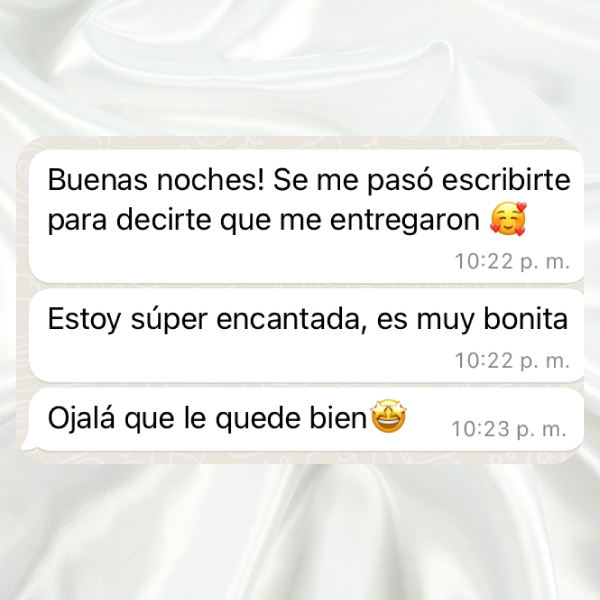Image resolution: width=600 pixels, height=600 pixels.
Task: Click the word 'Buenas' in the first message
Action: [98, 179]
